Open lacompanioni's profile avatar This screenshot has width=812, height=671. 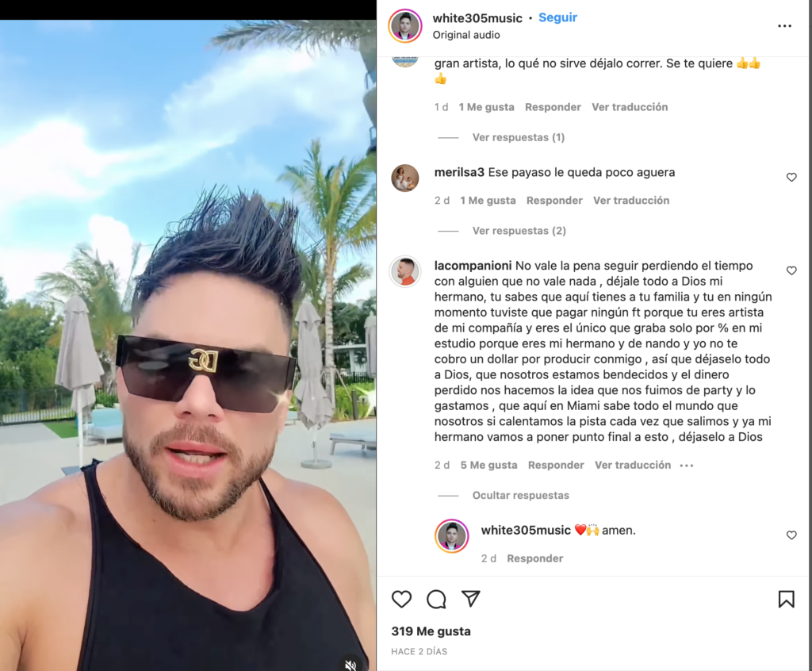click(x=405, y=271)
